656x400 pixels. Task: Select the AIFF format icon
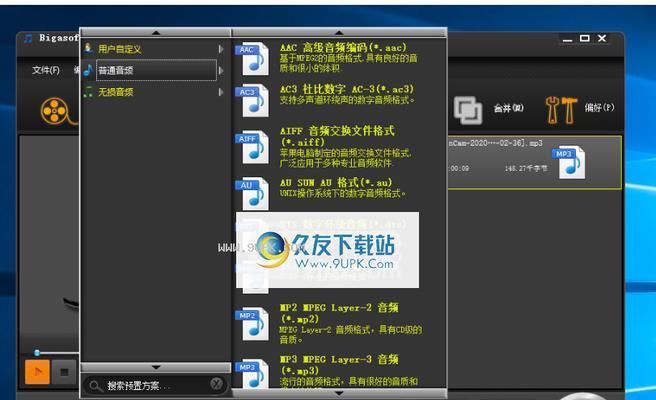click(x=252, y=147)
